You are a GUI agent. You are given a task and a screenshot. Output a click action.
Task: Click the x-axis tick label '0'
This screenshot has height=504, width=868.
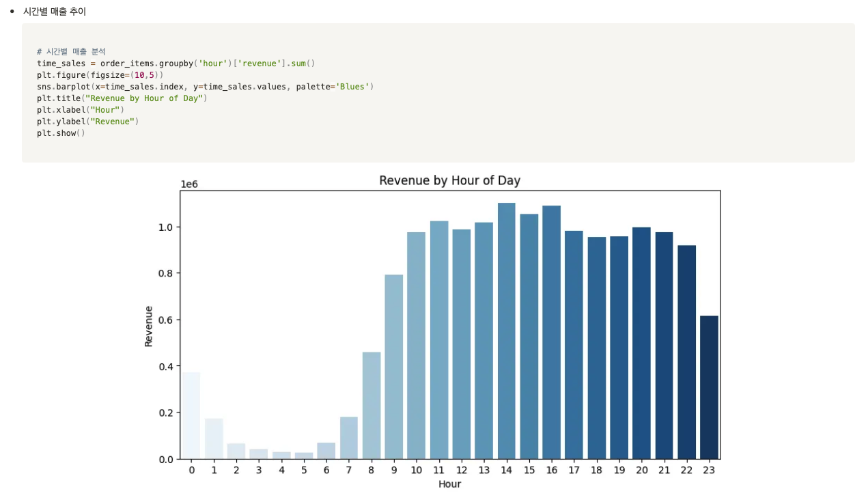pyautogui.click(x=191, y=471)
